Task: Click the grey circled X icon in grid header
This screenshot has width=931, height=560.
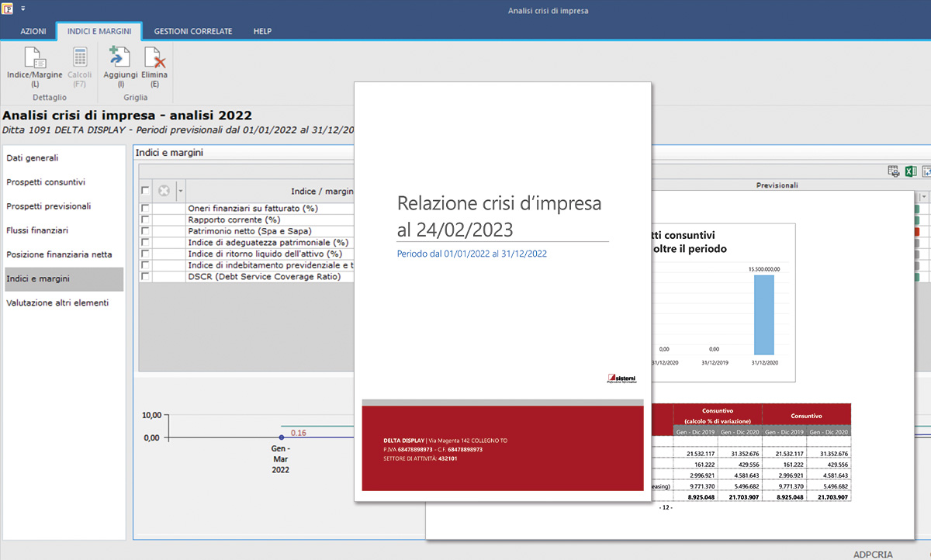Action: (x=164, y=191)
